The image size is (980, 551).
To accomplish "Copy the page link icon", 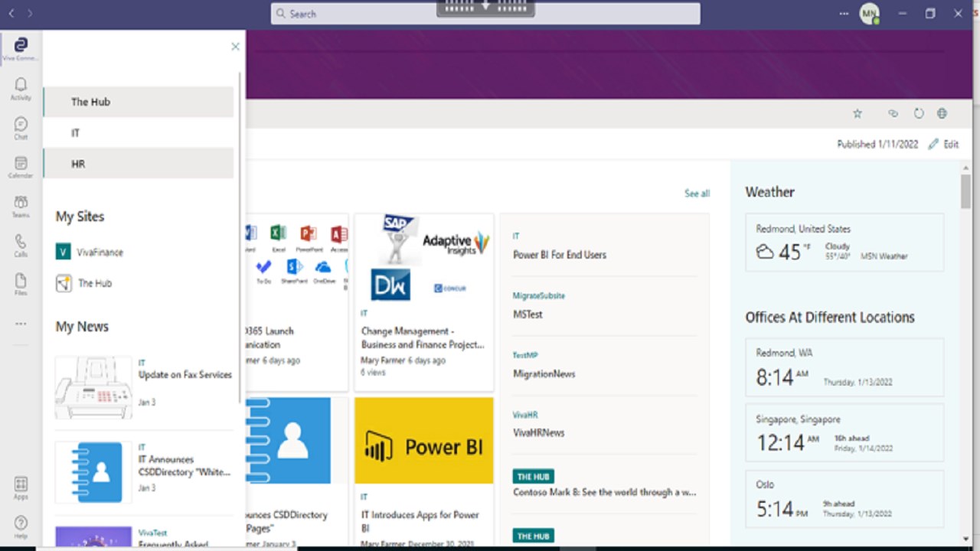I will pos(893,113).
